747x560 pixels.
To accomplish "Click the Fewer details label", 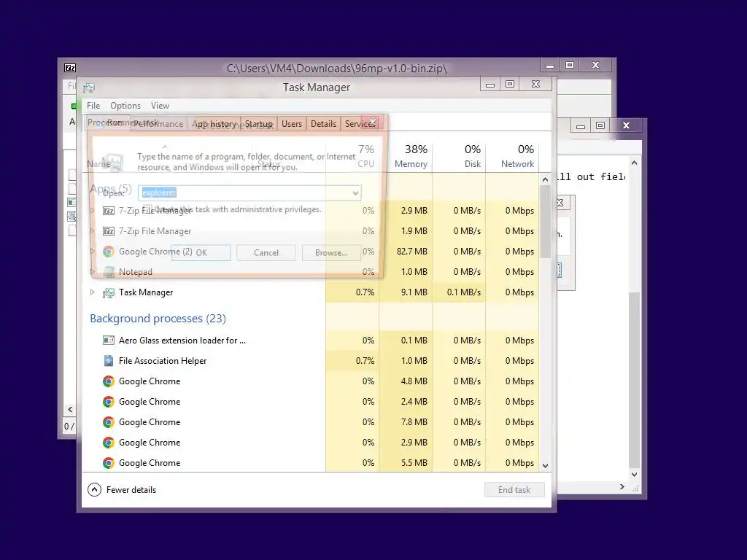I will pos(131,490).
